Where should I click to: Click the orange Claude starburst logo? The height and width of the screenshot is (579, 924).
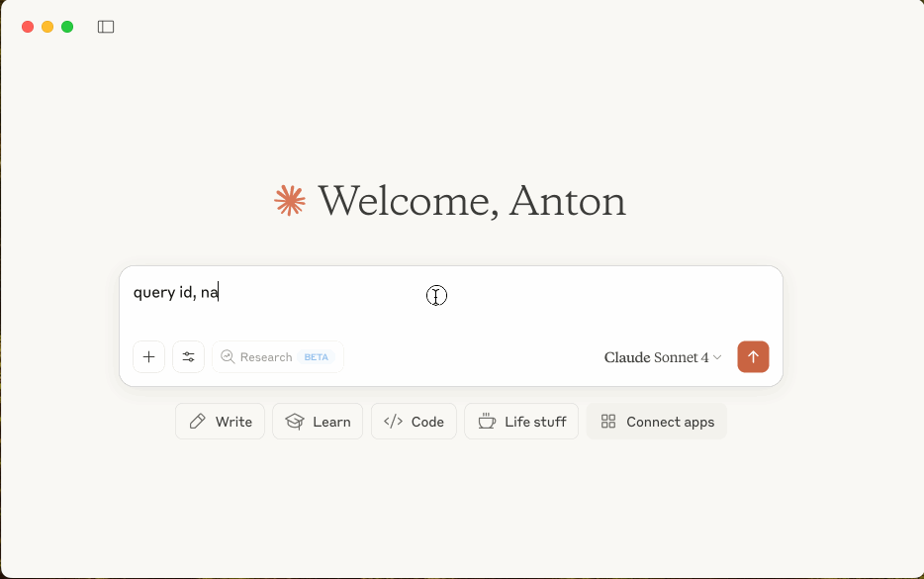[290, 201]
